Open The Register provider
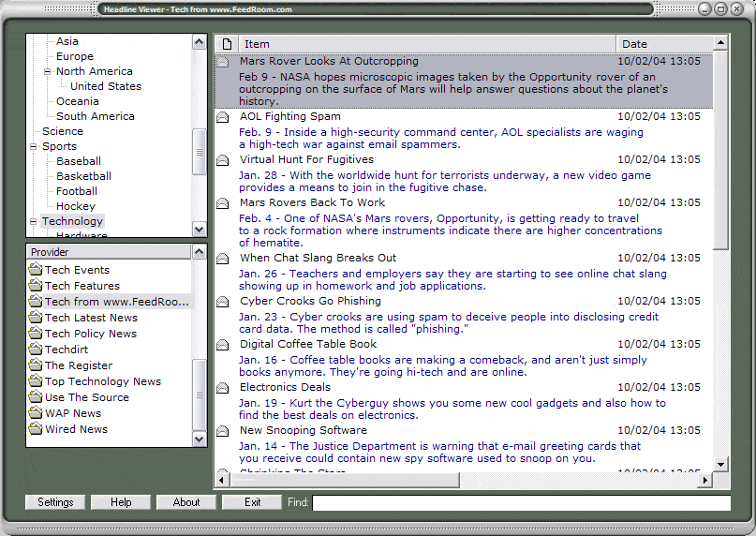The width and height of the screenshot is (756, 536). click(x=79, y=365)
